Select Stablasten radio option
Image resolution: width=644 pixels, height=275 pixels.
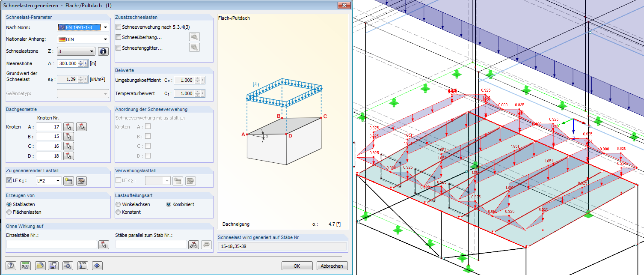coord(9,204)
